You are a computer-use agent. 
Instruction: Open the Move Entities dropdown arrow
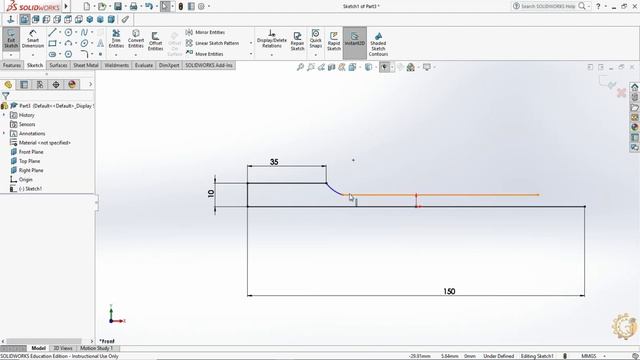pyautogui.click(x=251, y=54)
